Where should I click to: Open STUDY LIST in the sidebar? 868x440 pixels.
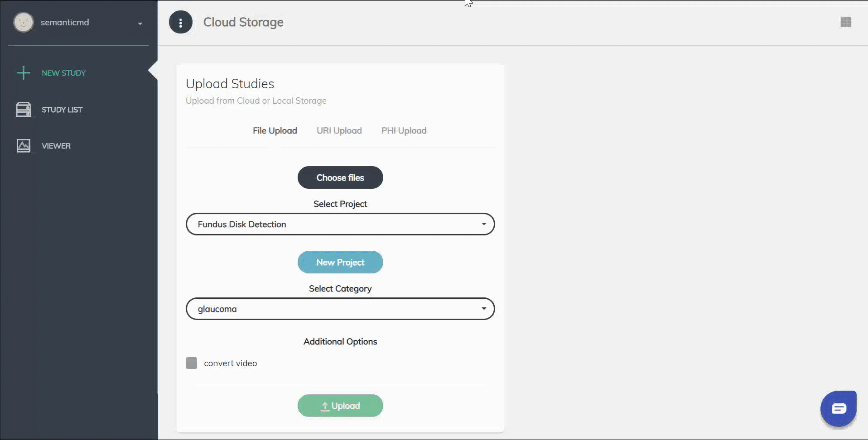tap(62, 110)
